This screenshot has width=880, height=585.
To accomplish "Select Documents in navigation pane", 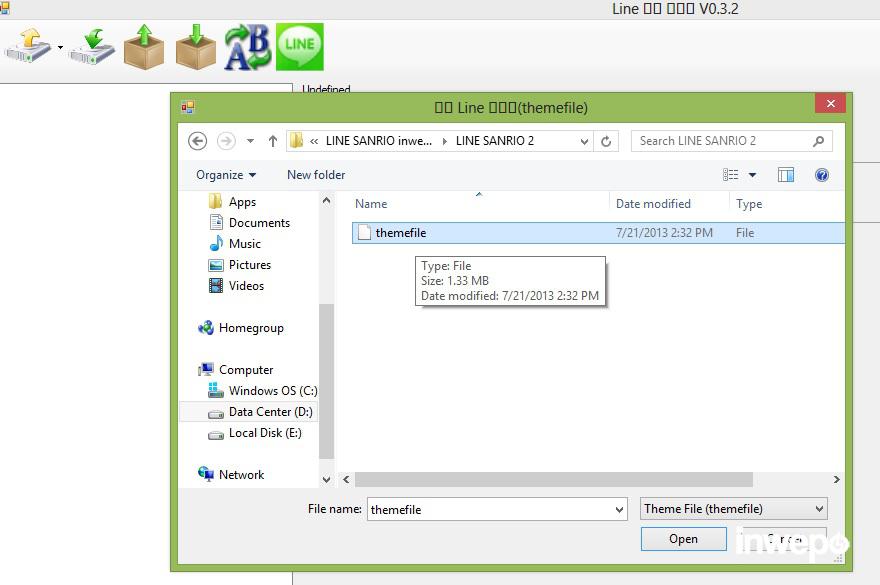I will [259, 223].
